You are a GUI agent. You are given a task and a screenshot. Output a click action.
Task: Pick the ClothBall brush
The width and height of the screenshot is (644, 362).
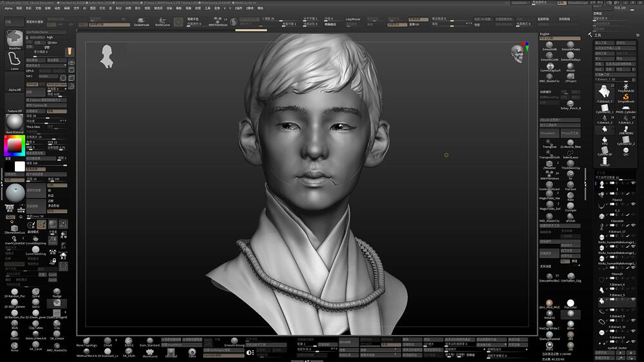pos(171,353)
